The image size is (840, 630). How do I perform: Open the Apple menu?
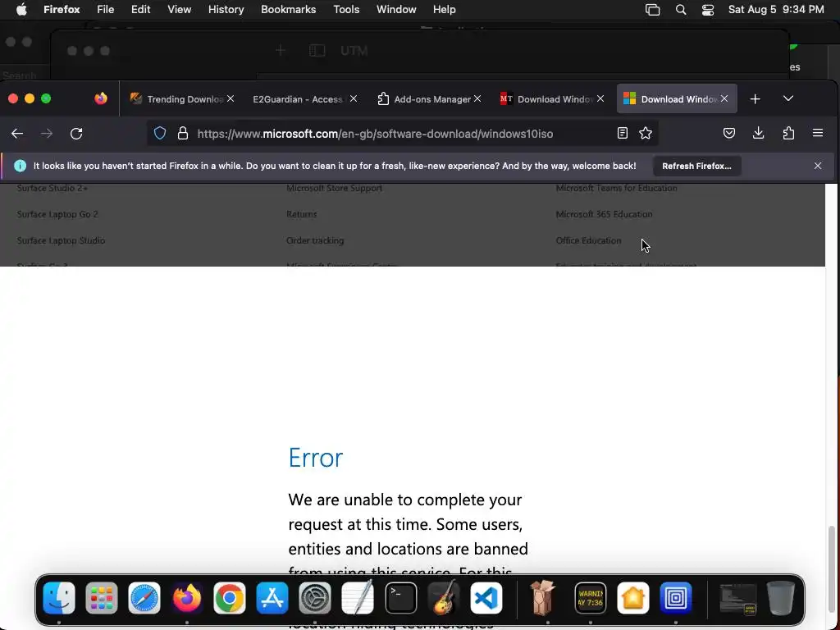tap(21, 10)
